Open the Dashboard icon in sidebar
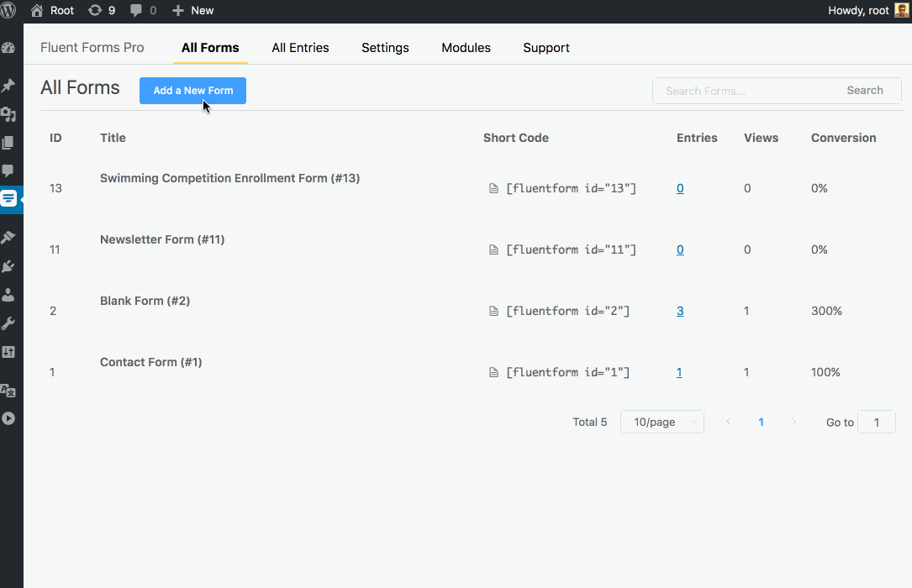 click(x=8, y=48)
